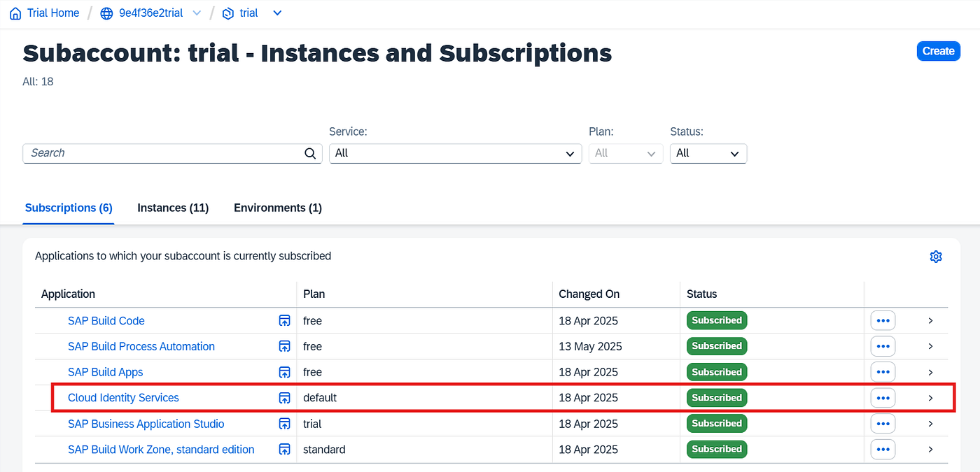This screenshot has height=472, width=980.
Task: Open SAP Build Work Zone, standard edition link
Action: click(161, 450)
